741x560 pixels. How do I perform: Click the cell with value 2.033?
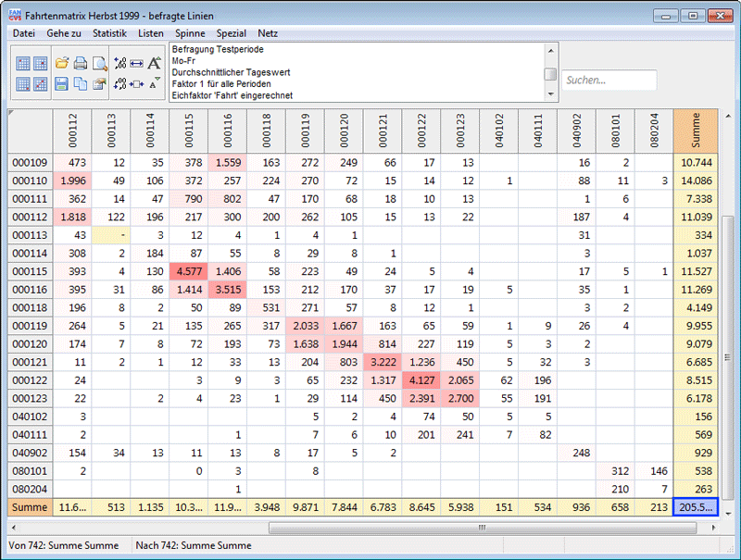(305, 326)
